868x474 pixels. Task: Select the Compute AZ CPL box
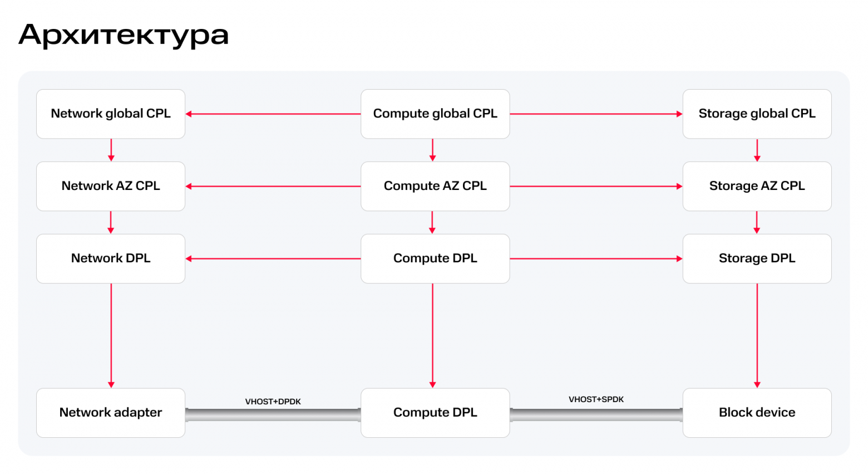coord(435,186)
